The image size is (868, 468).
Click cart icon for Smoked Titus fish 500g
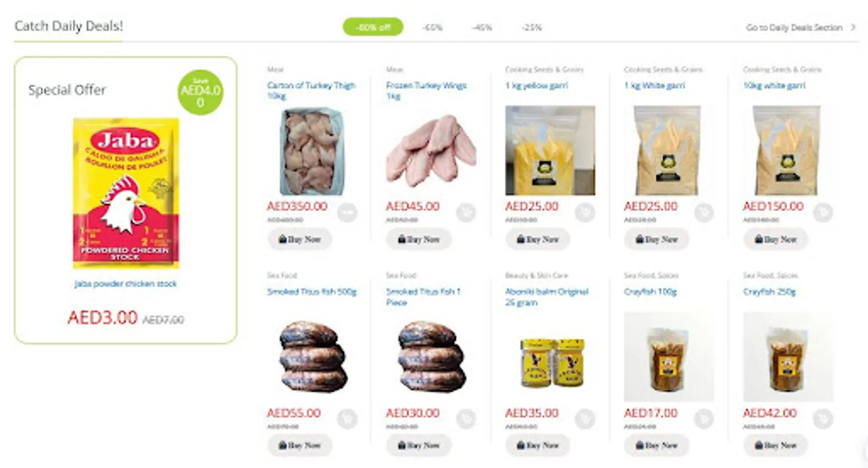coord(347,419)
